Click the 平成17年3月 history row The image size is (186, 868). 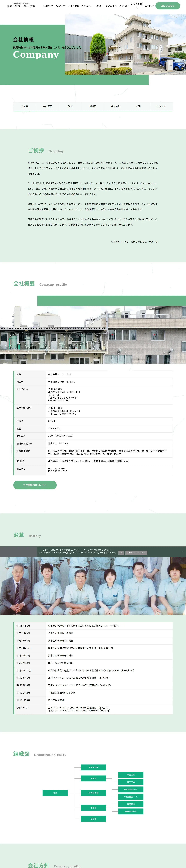93,663
